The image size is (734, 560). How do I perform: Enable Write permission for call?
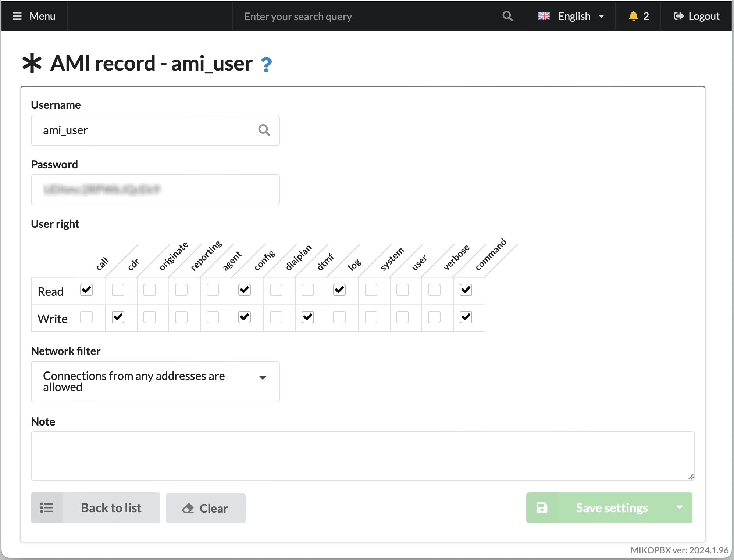coord(86,317)
